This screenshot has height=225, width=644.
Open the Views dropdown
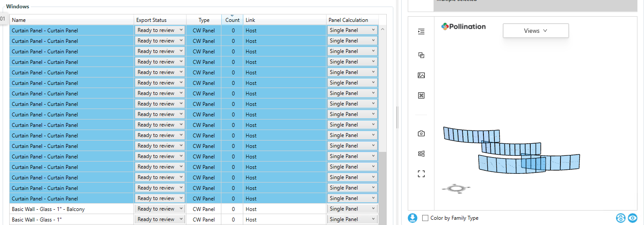pyautogui.click(x=535, y=31)
